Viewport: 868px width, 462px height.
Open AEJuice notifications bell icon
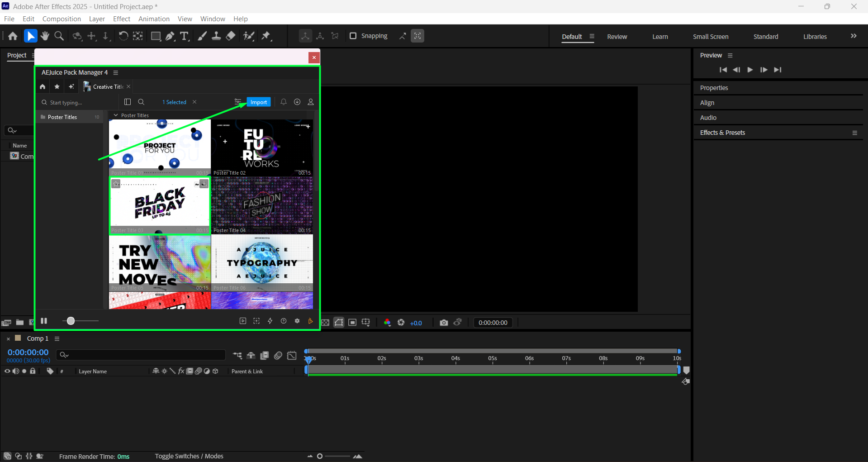(284, 102)
